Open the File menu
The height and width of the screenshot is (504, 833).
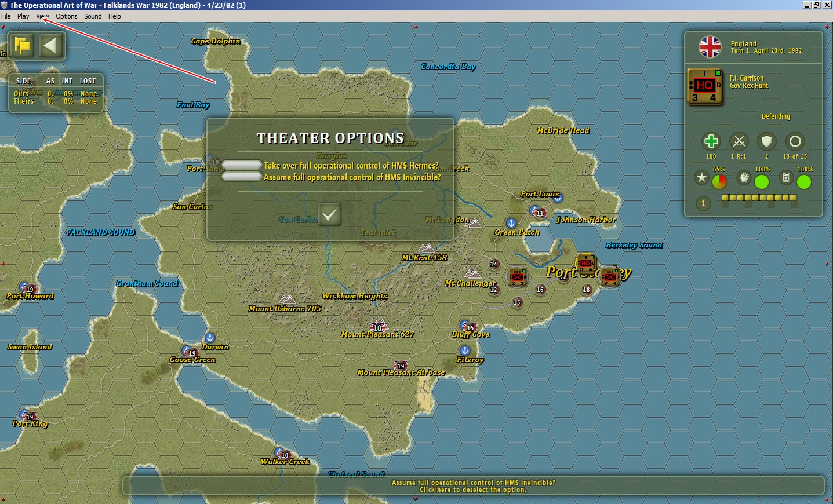(6, 16)
